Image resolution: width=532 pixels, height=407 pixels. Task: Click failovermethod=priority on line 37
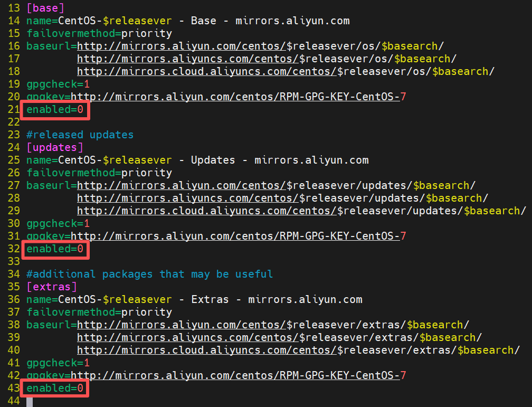click(x=99, y=312)
